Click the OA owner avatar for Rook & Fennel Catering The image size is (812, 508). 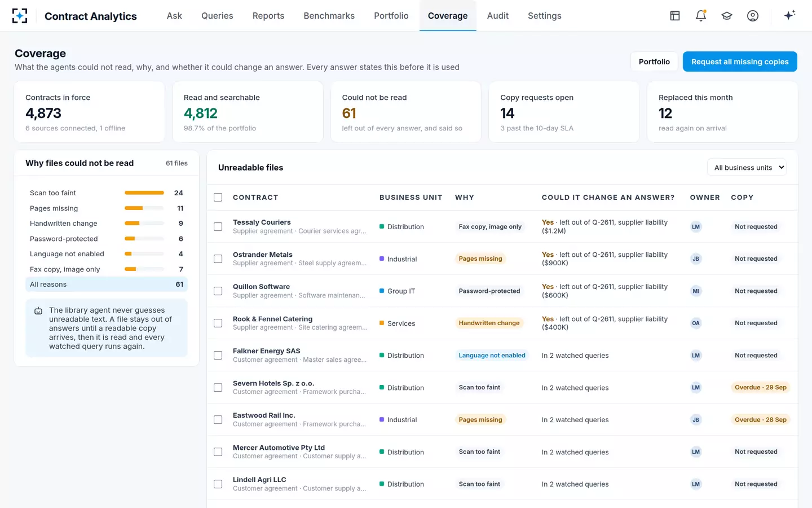click(696, 323)
